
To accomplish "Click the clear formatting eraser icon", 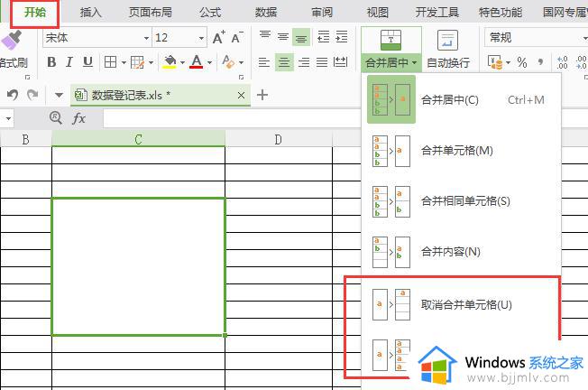I will pos(227,61).
